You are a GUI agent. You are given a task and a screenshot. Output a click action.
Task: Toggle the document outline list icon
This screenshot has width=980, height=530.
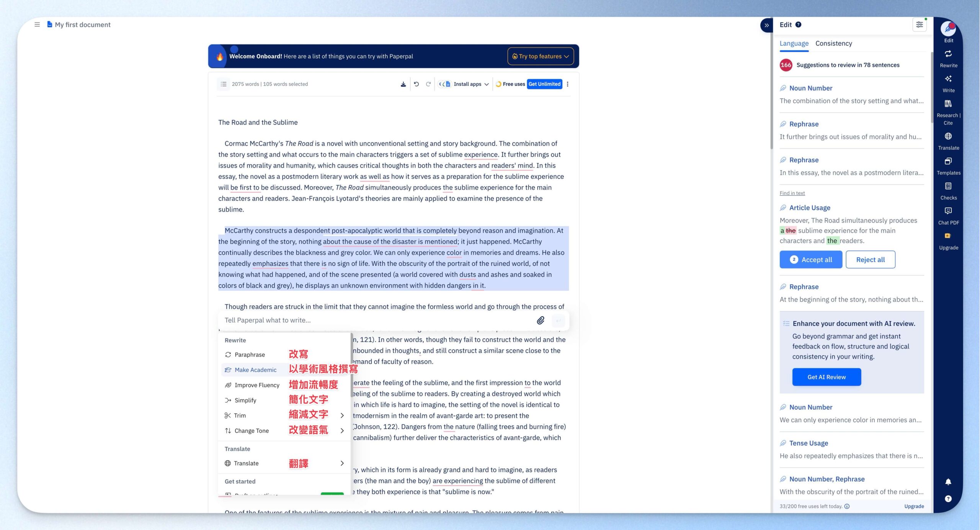(x=224, y=84)
